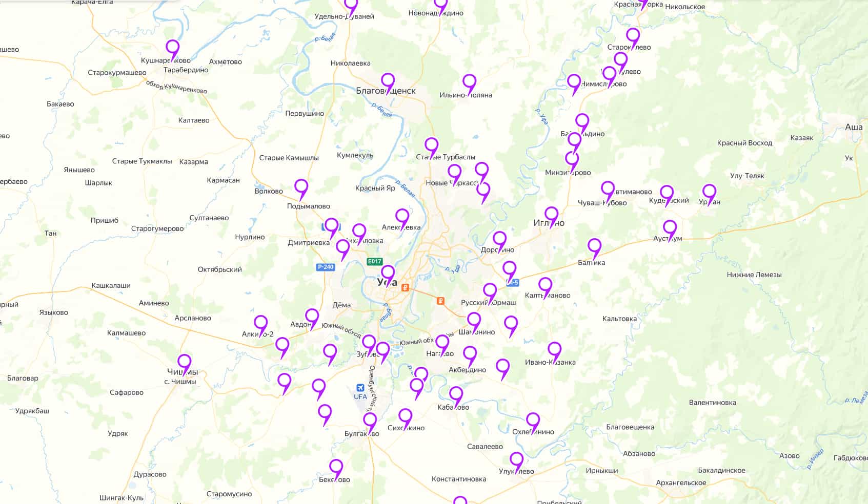This screenshot has width=868, height=504.
Task: Open the purple pin at Бекетово
Action: 336,469
